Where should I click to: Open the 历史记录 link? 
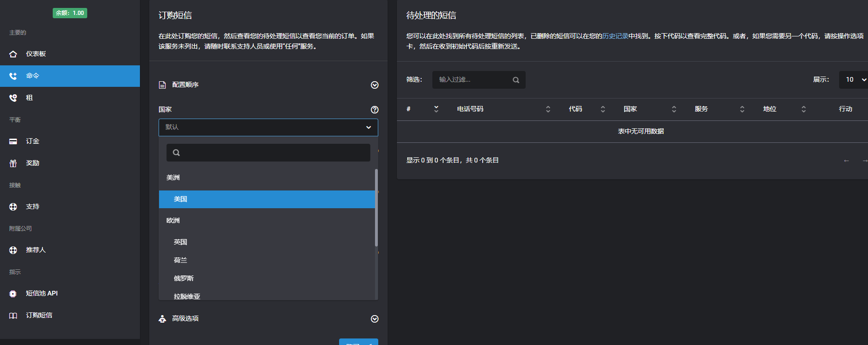615,36
